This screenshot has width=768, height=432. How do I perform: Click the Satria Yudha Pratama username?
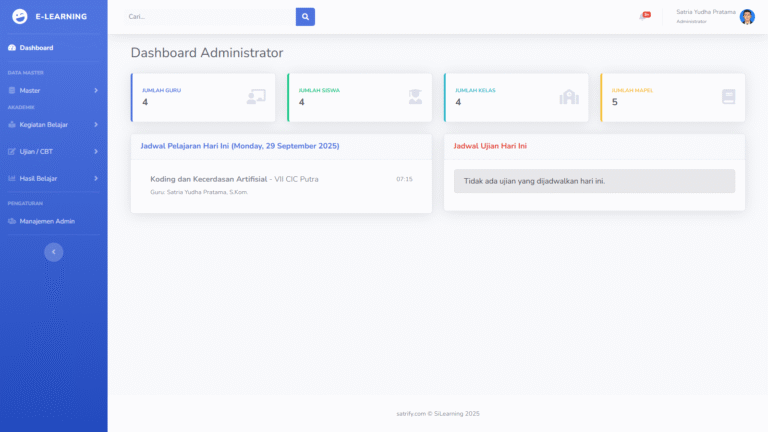pyautogui.click(x=705, y=12)
